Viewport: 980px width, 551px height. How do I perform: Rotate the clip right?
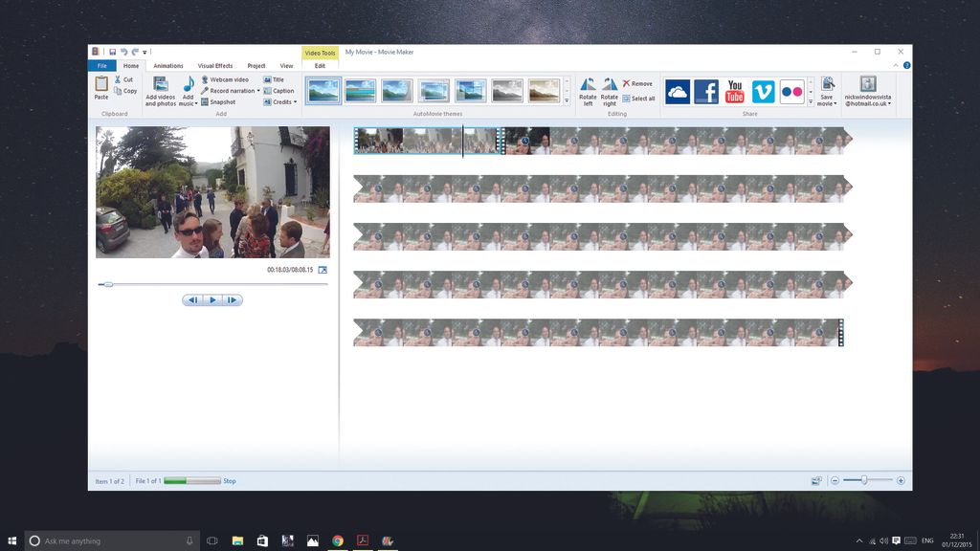(x=610, y=91)
